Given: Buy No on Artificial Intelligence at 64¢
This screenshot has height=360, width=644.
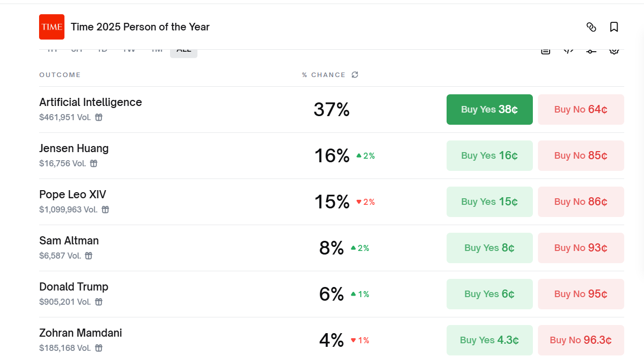Looking at the screenshot, I should click(581, 110).
